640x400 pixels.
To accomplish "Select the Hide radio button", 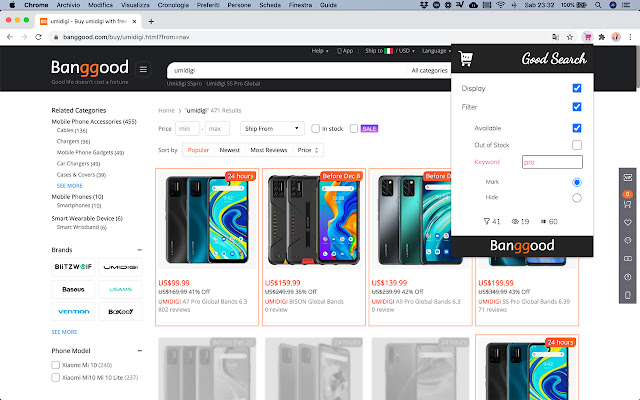I will tap(577, 198).
